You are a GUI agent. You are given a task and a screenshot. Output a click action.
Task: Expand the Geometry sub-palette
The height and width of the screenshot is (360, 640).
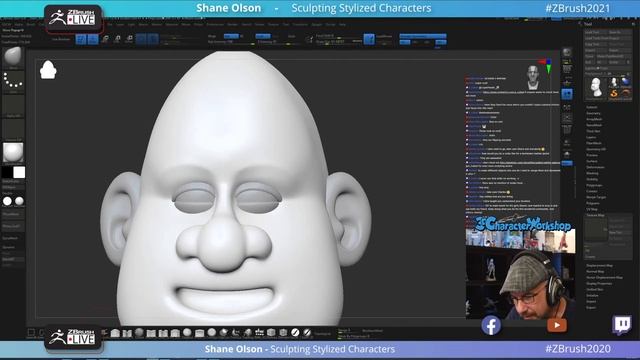(x=593, y=113)
